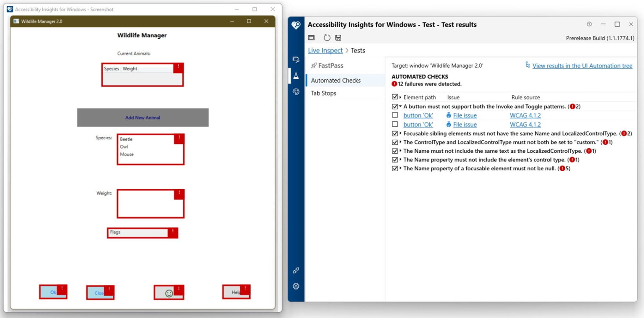
Task: Check the first failing button 'Ok' checkbox
Action: click(x=395, y=115)
